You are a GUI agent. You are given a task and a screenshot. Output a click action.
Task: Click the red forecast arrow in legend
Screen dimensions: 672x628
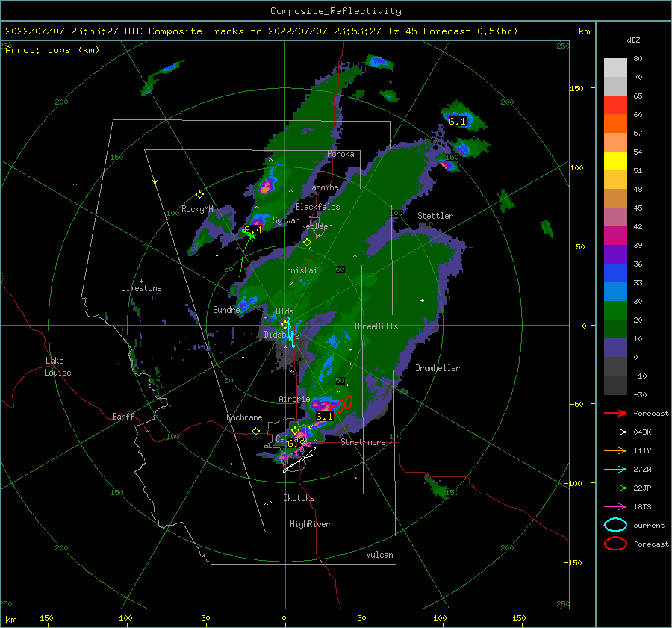click(x=615, y=413)
